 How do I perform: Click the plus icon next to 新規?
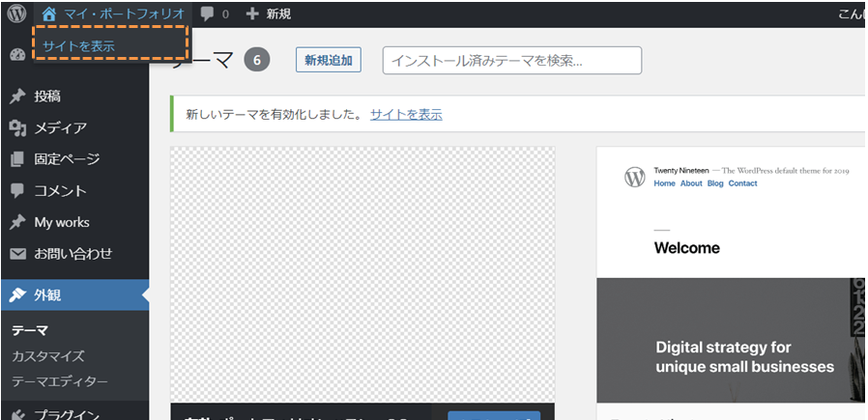tap(252, 14)
